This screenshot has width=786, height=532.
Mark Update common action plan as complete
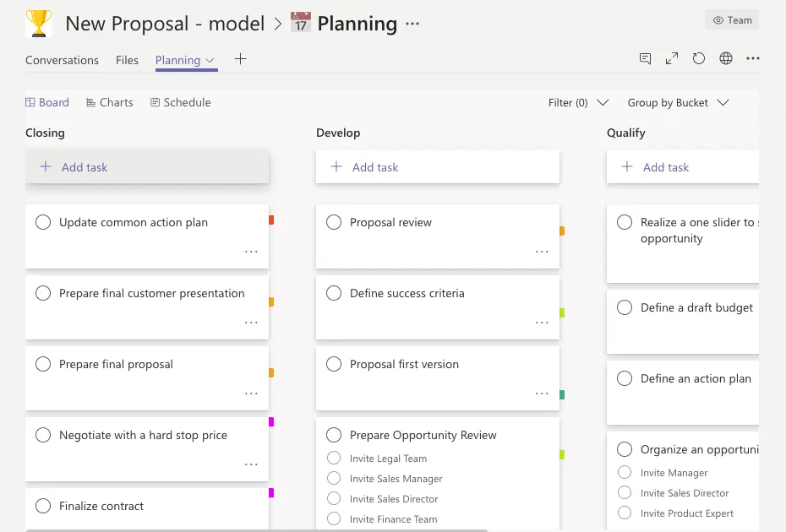(43, 222)
